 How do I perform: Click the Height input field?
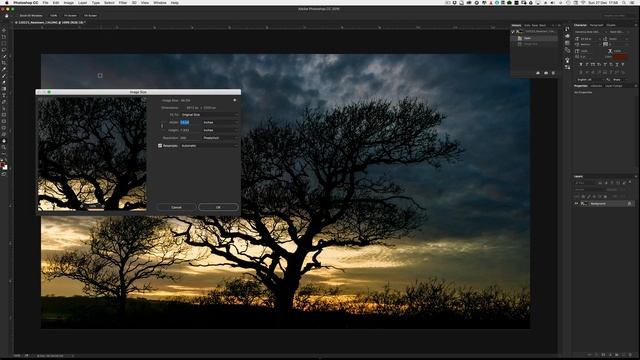click(x=191, y=130)
